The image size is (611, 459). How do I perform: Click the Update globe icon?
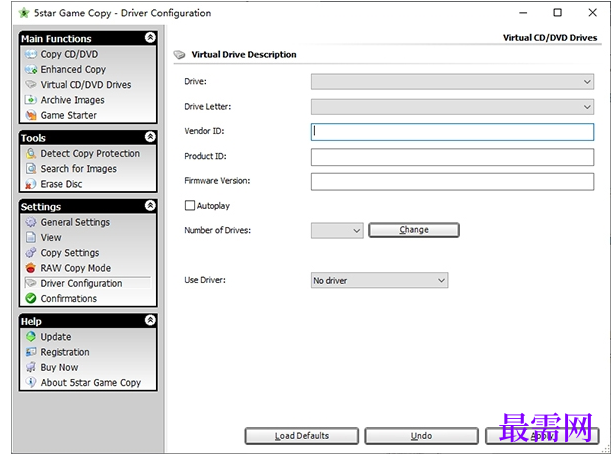tap(31, 337)
